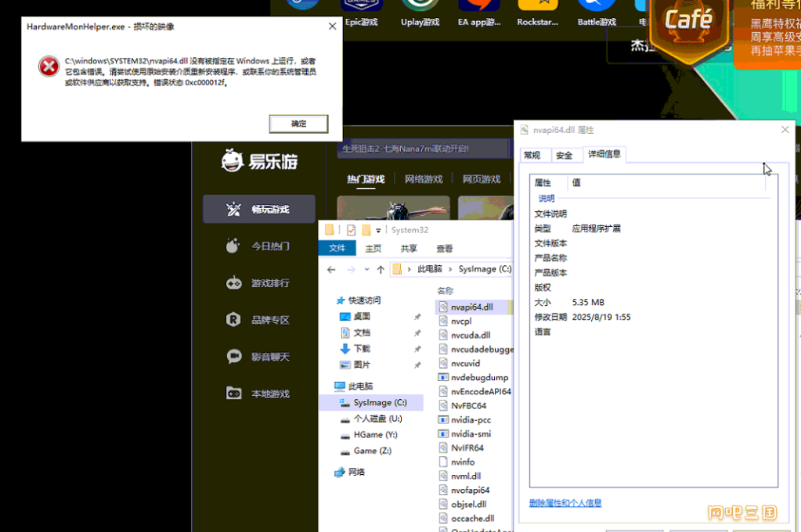Click 确定 in the HardwareMonHelper error dialog

coord(298,124)
